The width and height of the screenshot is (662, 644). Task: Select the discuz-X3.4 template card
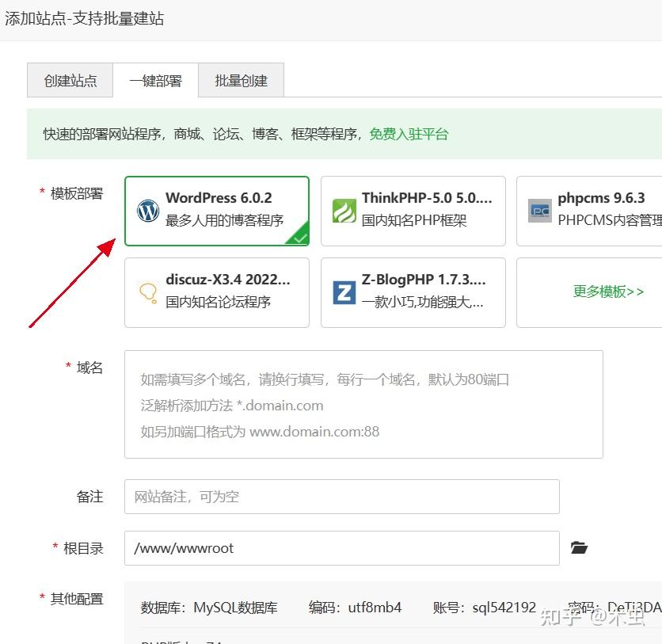pos(217,292)
